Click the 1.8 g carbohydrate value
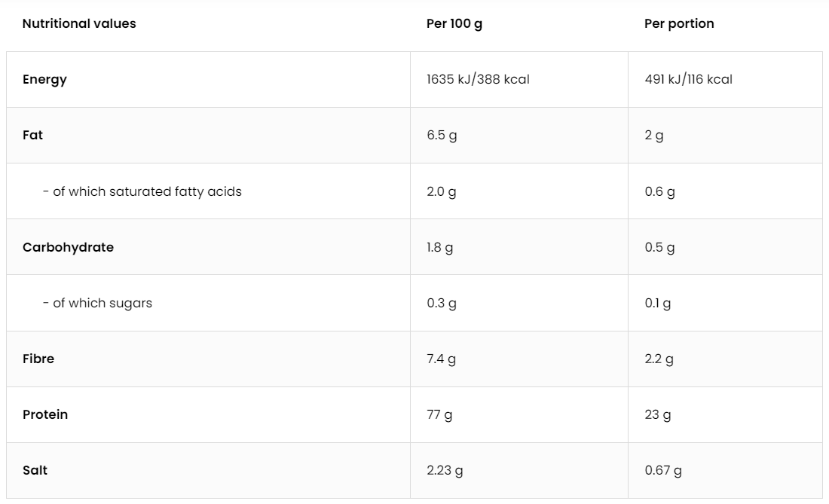This screenshot has width=829, height=504. [440, 247]
